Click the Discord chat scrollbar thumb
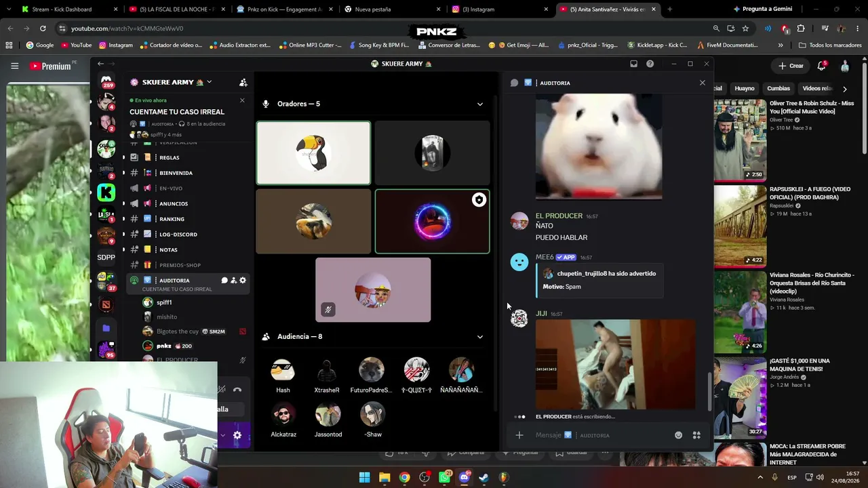Viewport: 868px width, 488px height. pyautogui.click(x=710, y=390)
